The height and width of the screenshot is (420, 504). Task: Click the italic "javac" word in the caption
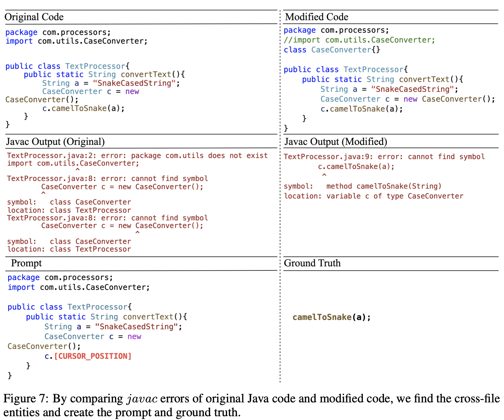(142, 399)
